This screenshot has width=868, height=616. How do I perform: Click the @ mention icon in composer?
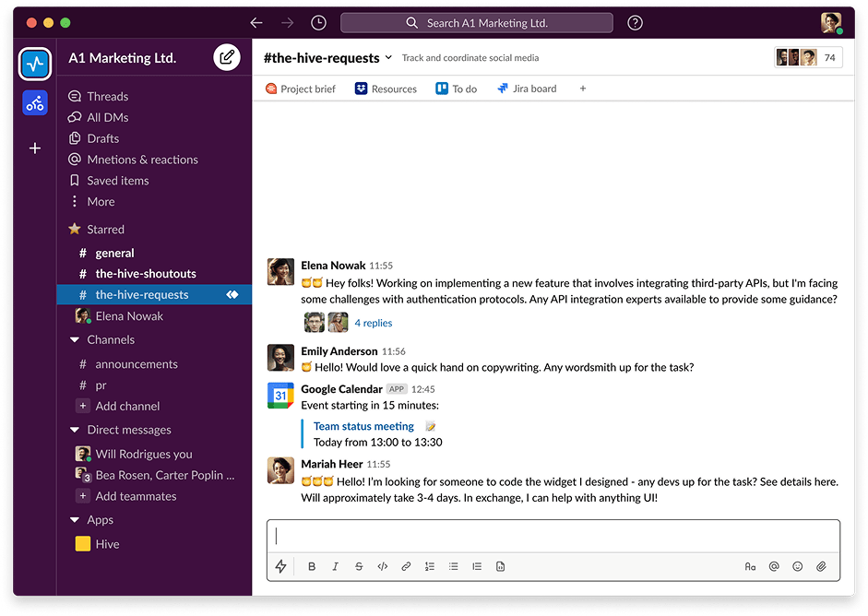coord(774,566)
